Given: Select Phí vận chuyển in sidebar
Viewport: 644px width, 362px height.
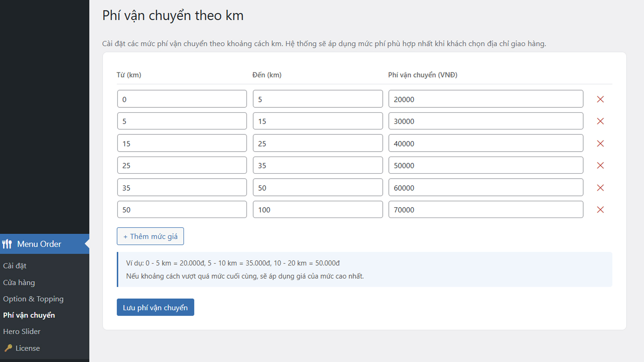Looking at the screenshot, I should pyautogui.click(x=29, y=315).
